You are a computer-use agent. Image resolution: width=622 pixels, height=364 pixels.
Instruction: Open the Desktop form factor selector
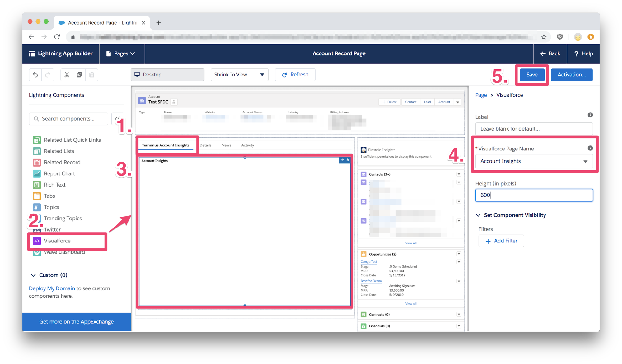click(167, 75)
